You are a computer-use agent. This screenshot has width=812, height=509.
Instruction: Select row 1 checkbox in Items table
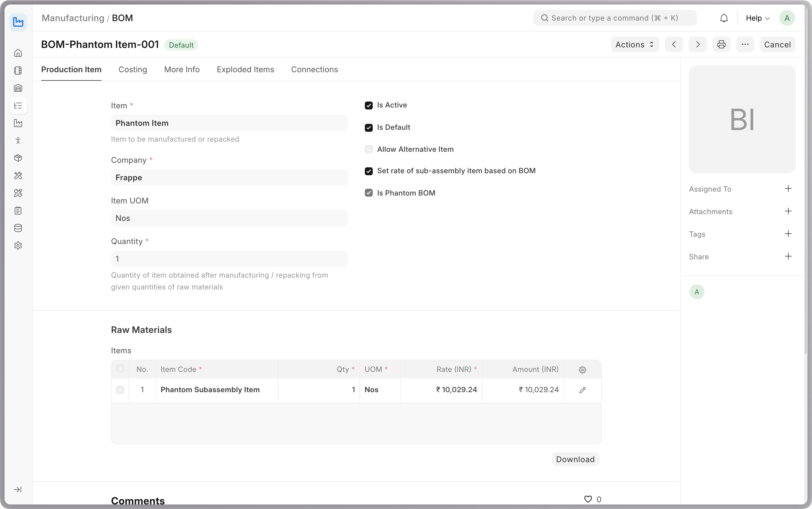coord(120,390)
